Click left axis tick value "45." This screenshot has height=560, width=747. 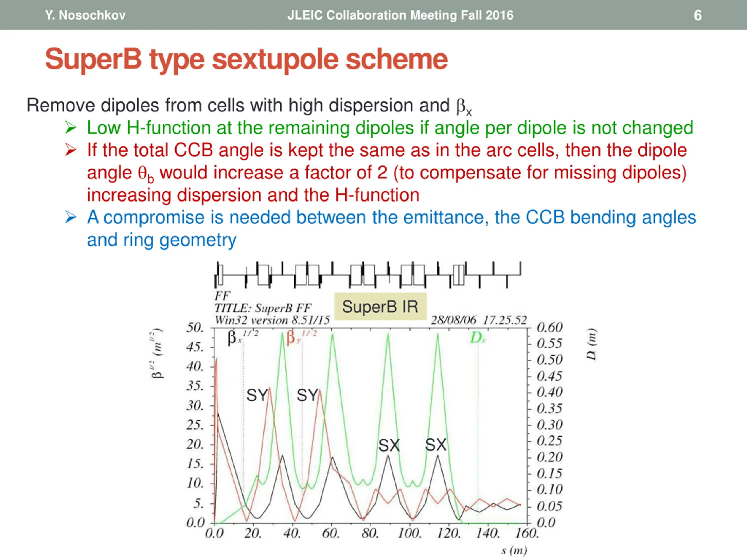(195, 347)
